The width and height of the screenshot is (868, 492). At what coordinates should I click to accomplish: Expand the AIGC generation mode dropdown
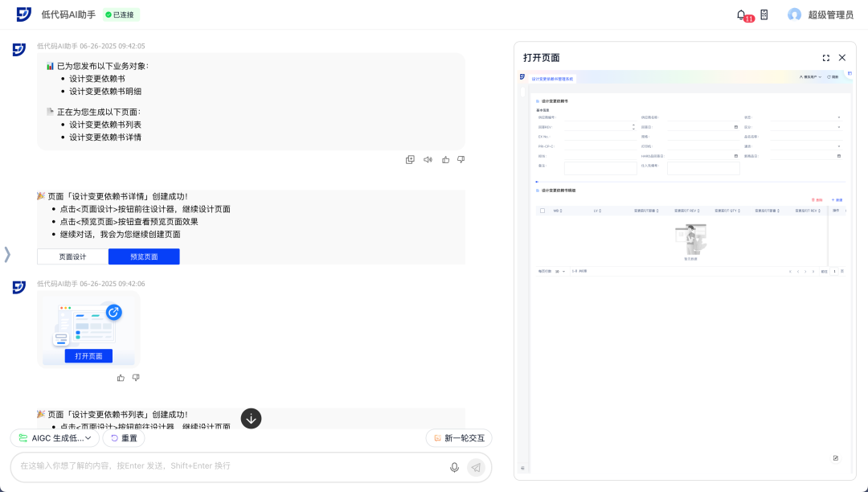coord(55,438)
